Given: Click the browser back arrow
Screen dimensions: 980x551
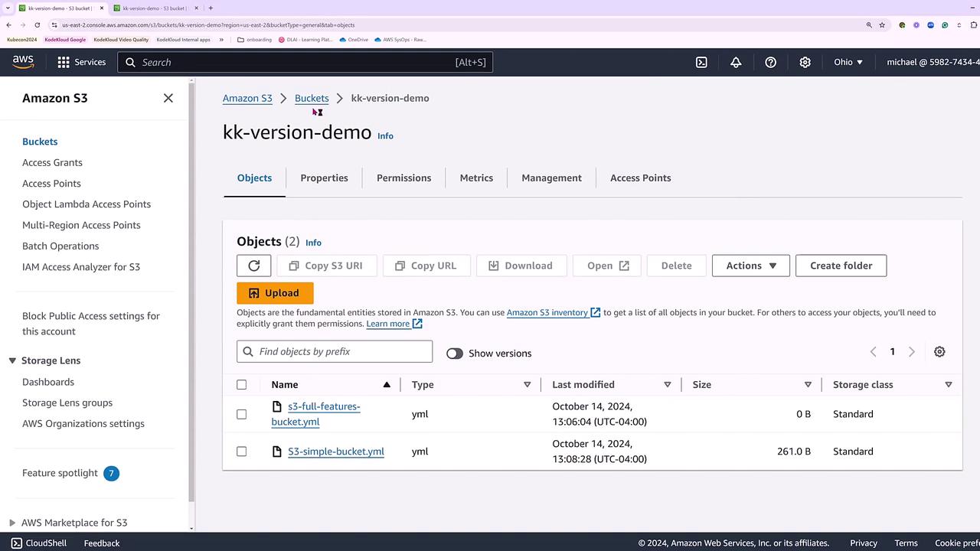Looking at the screenshot, I should (9, 24).
